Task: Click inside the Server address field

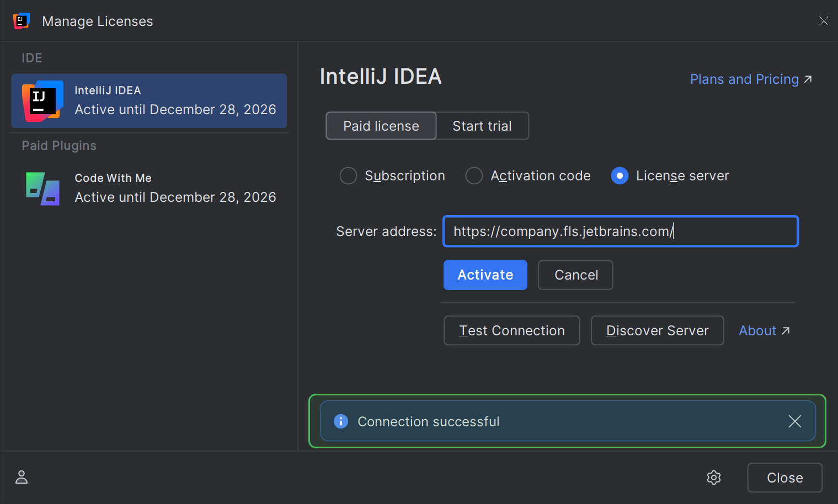Action: click(x=620, y=231)
